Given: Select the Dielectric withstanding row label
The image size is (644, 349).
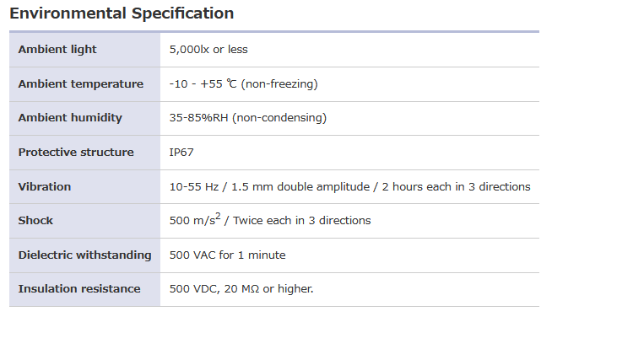Looking at the screenshot, I should 84,255.
